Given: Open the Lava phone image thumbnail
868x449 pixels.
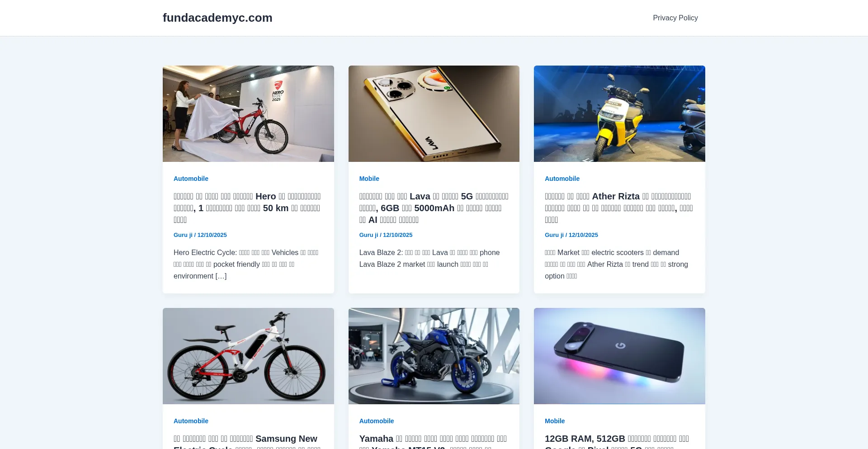Looking at the screenshot, I should (434, 113).
